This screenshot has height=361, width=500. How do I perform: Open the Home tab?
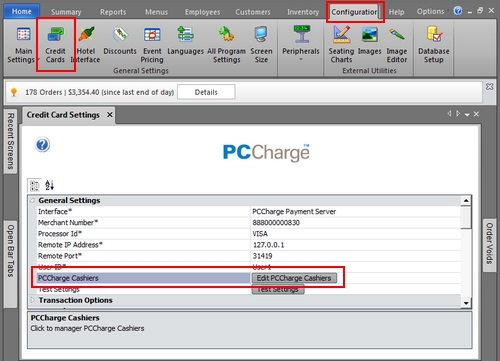tap(22, 11)
